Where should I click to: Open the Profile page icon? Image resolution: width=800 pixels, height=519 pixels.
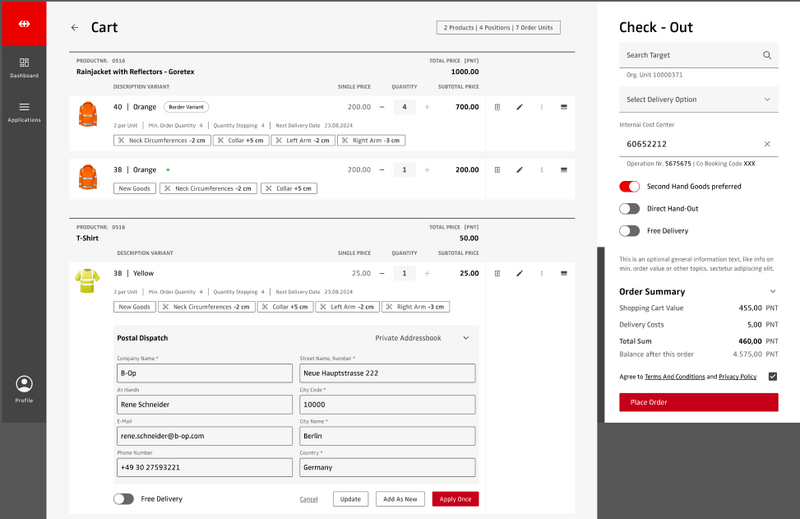[x=24, y=385]
